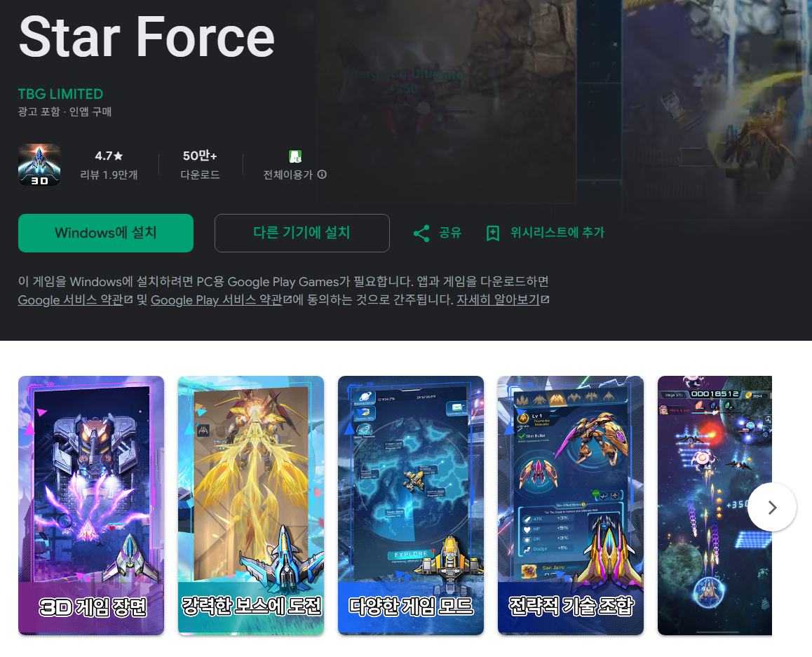This screenshot has height=657, width=812.
Task: Open the 강력한 보스에 도전 screenshot
Action: [x=251, y=506]
